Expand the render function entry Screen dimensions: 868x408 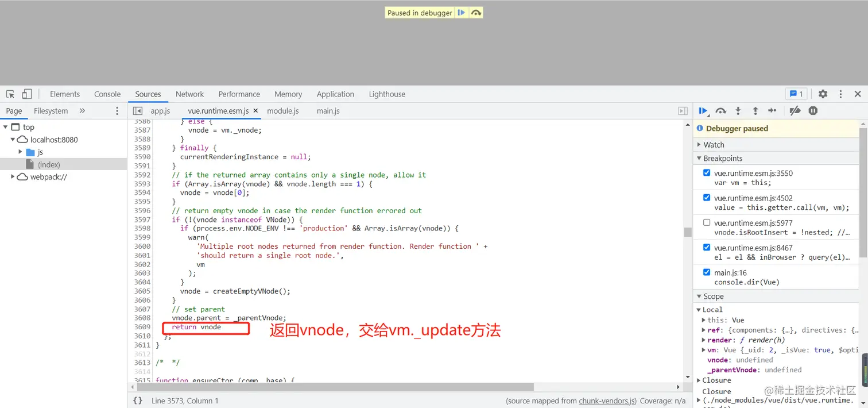(704, 340)
